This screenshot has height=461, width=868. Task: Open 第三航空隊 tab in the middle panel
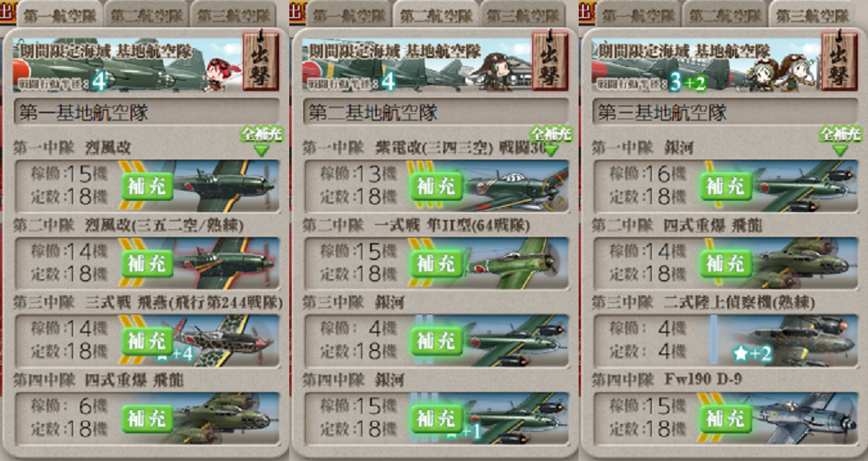(x=523, y=15)
